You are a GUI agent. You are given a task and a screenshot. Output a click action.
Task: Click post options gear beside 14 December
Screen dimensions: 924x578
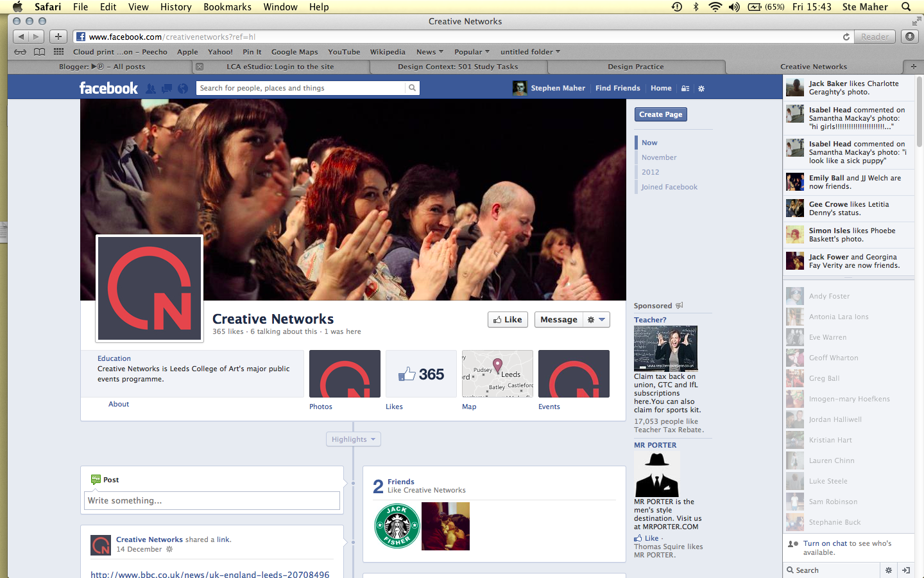click(169, 549)
